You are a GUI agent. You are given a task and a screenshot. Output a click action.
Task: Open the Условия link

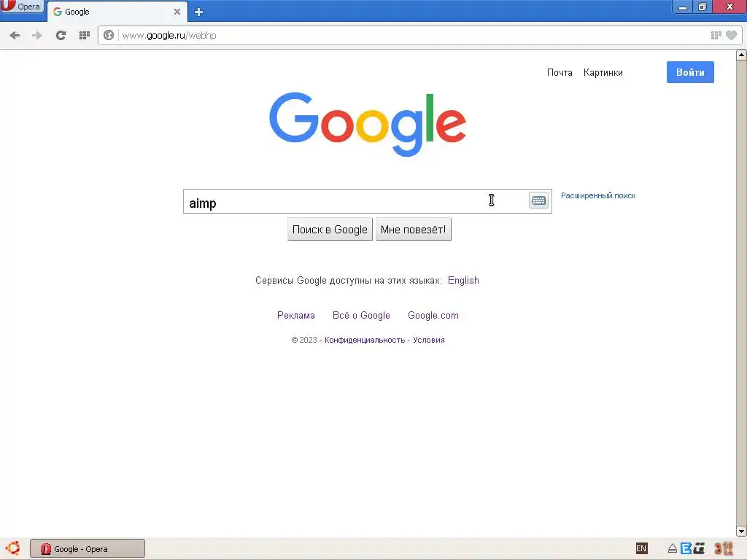click(429, 340)
